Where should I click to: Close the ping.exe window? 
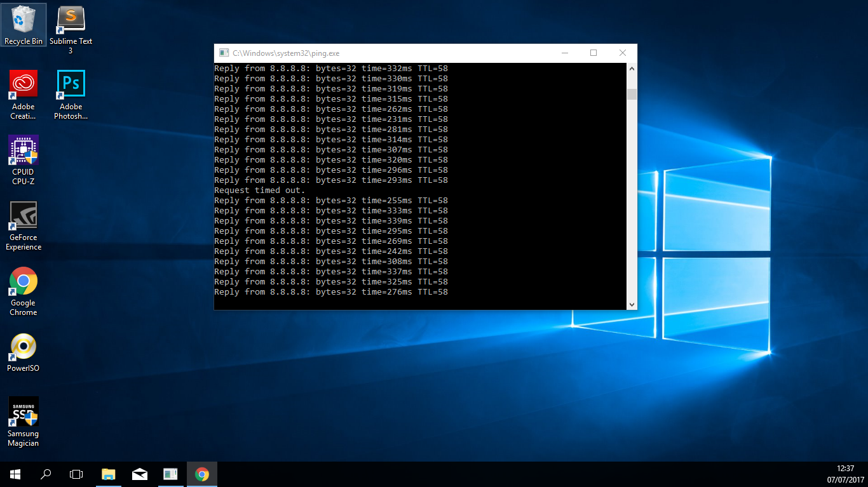623,53
